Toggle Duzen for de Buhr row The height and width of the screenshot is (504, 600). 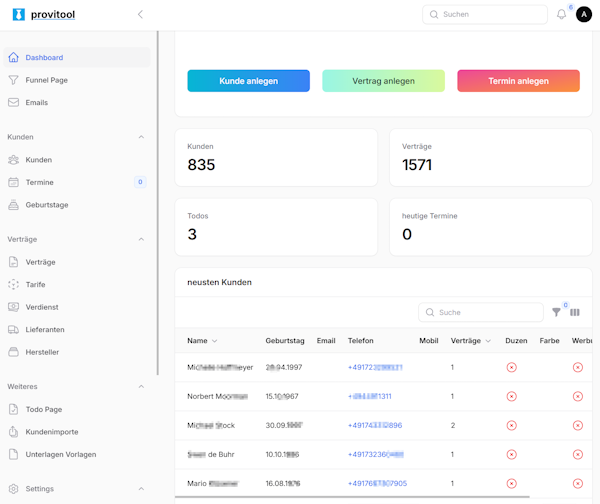coord(512,454)
